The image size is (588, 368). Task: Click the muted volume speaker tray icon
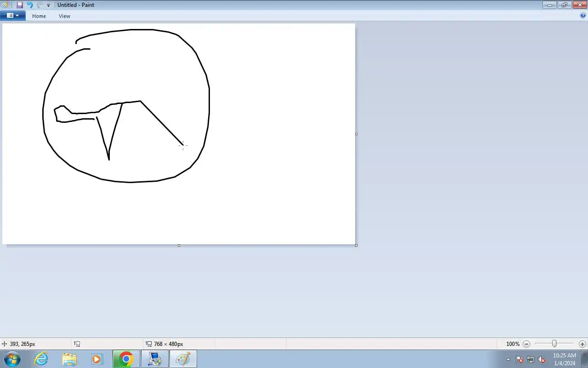pyautogui.click(x=542, y=359)
